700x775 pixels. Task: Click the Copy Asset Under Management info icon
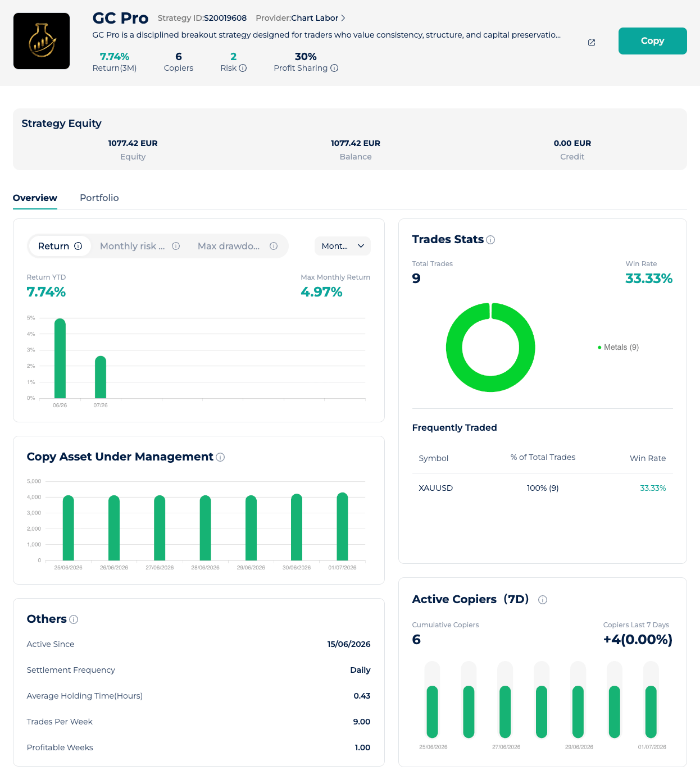(x=220, y=457)
